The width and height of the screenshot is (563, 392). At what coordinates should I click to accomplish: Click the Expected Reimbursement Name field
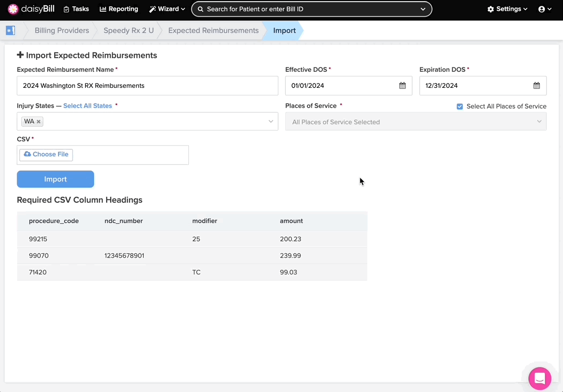147,86
